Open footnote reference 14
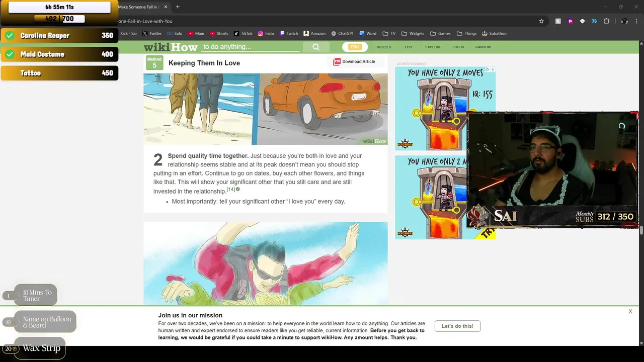Image resolution: width=644 pixels, height=362 pixels. [x=231, y=189]
